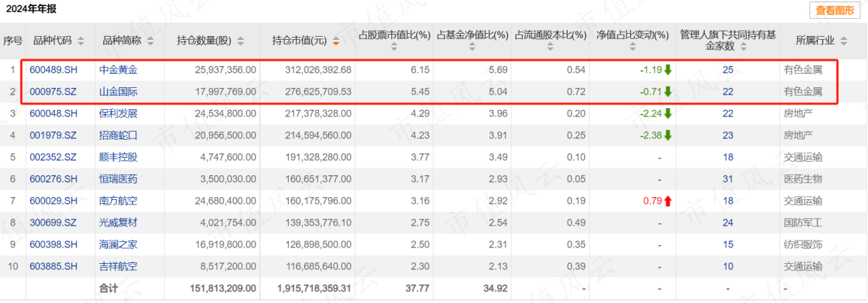Viewport: 868px width, 303px height.
Task: Open the 山金国际 stock link
Action: click(x=118, y=92)
